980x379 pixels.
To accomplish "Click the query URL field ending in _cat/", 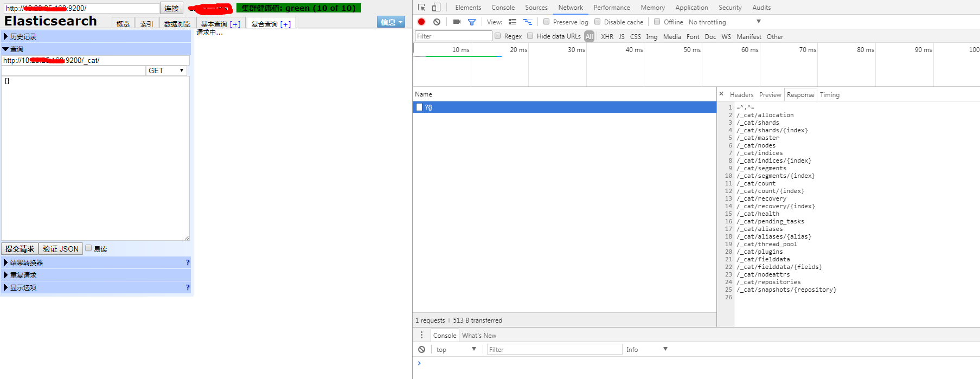I will coord(95,60).
